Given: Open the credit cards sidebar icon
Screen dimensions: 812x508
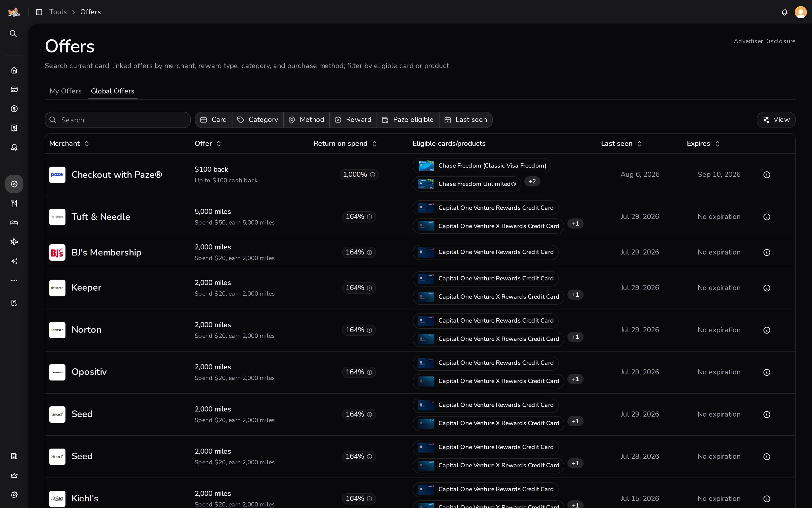Looking at the screenshot, I should [x=14, y=89].
